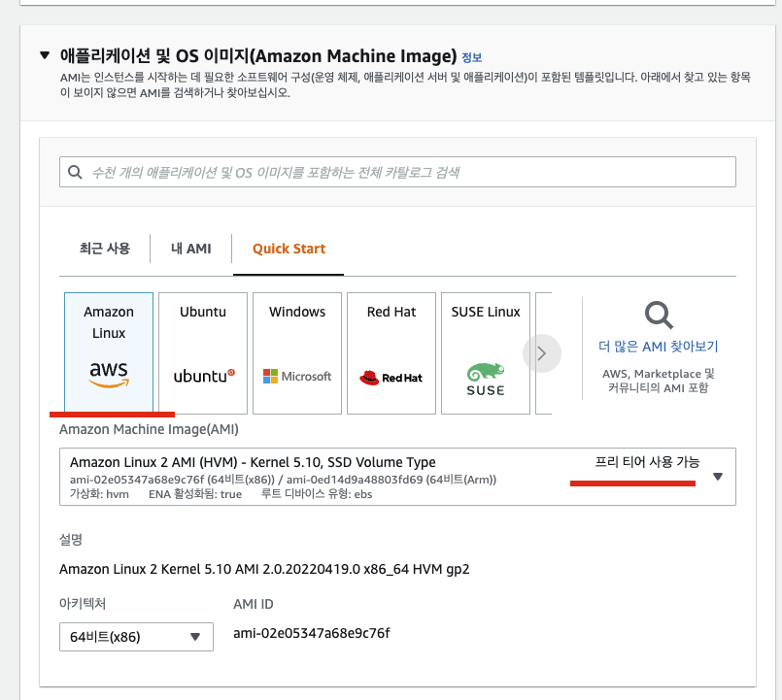Switch to the 내 AMI tab
This screenshot has width=782, height=700.
pyautogui.click(x=191, y=249)
